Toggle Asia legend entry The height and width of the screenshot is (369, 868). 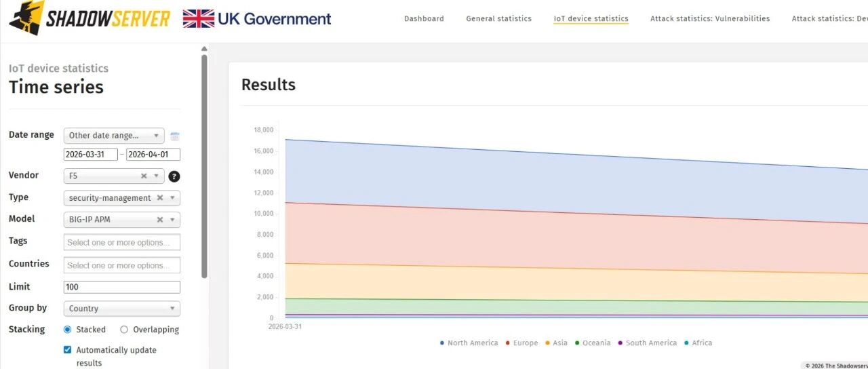(556, 343)
